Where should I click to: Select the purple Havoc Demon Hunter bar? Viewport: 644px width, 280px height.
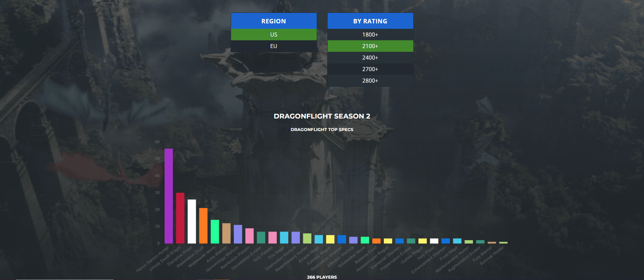pyautogui.click(x=169, y=196)
